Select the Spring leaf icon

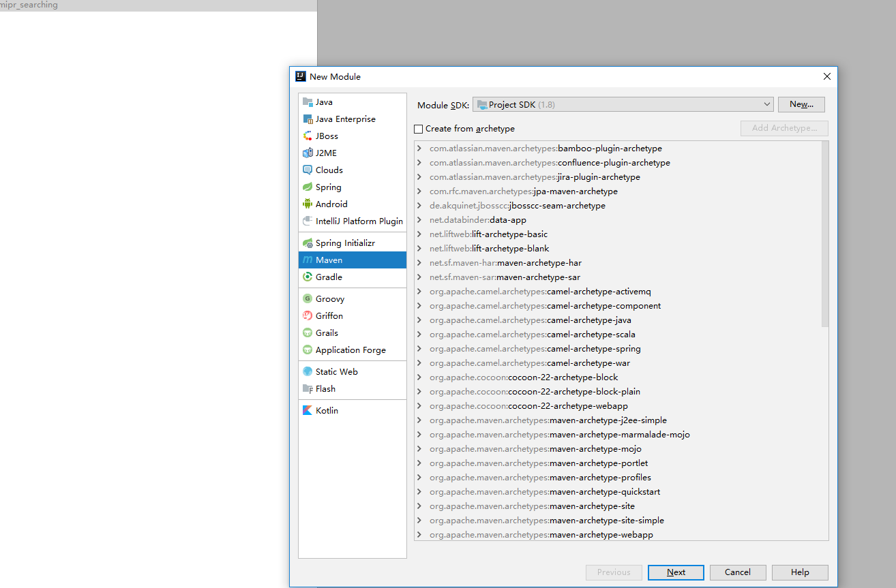tap(308, 187)
